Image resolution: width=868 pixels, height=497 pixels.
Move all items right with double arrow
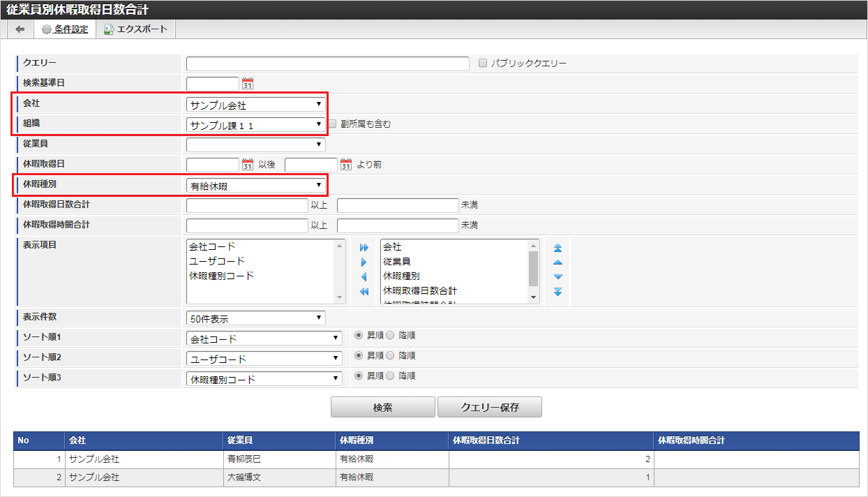[x=364, y=248]
